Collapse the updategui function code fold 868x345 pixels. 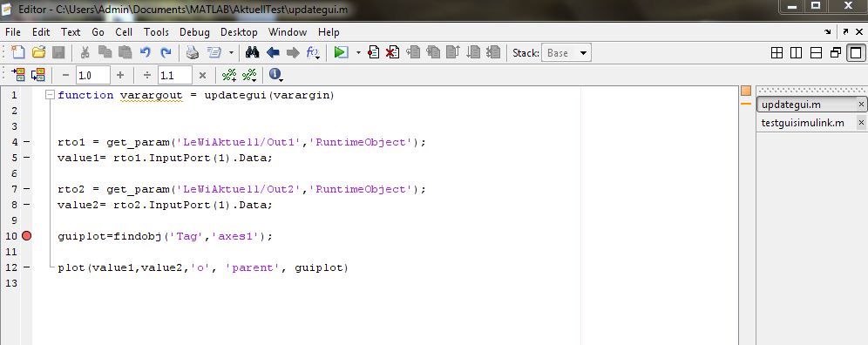pos(51,95)
